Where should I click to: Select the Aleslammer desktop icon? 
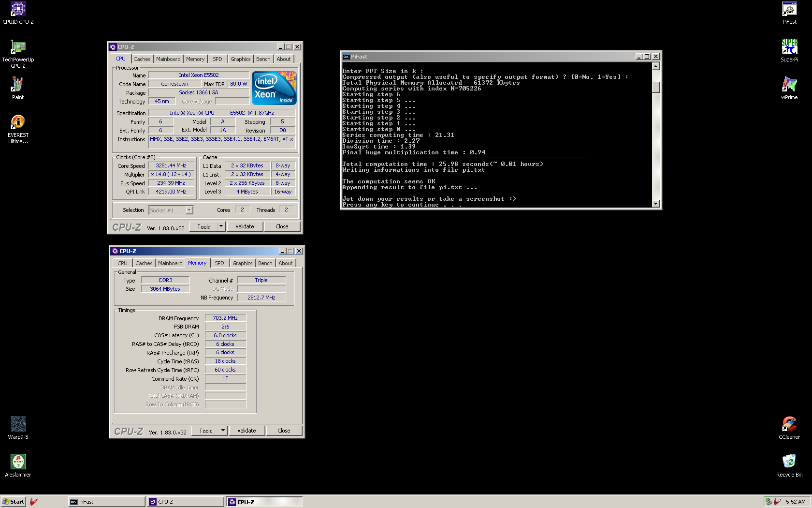click(18, 466)
